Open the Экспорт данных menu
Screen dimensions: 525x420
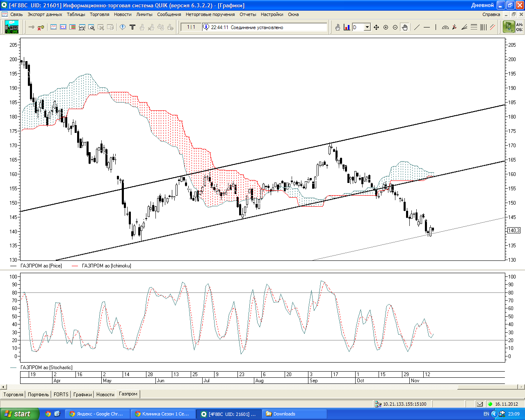[x=45, y=14]
